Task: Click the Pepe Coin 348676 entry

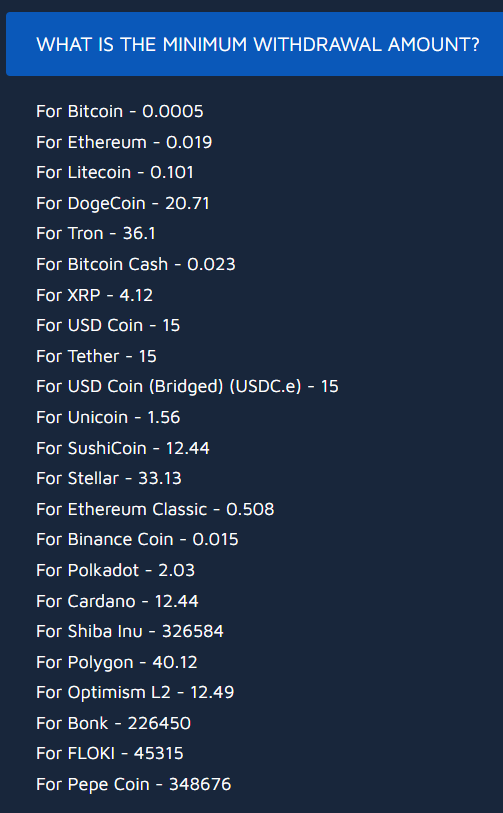Action: point(134,784)
